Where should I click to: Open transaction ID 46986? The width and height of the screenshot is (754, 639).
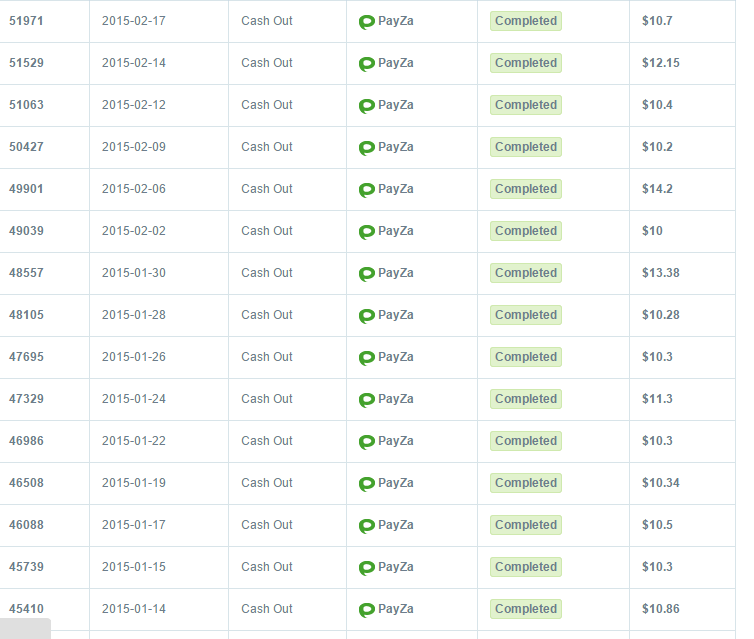[26, 441]
